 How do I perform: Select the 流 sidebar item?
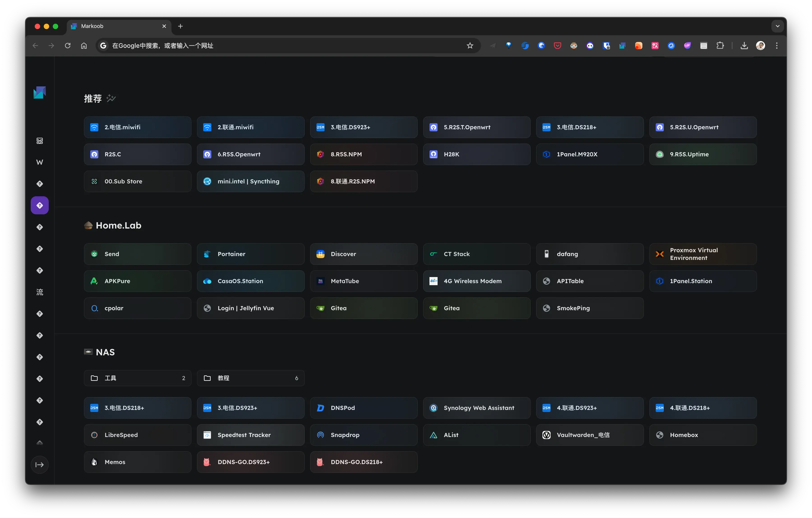coord(39,292)
